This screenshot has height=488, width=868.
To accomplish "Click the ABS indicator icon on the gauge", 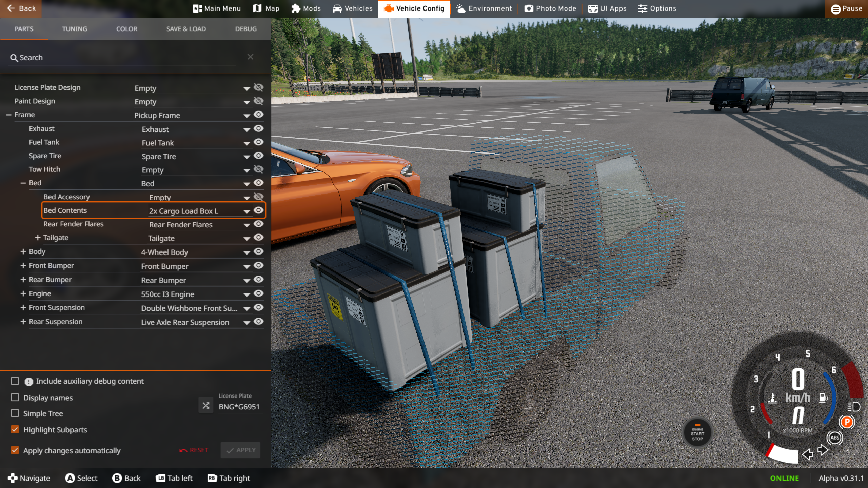I will click(x=834, y=438).
